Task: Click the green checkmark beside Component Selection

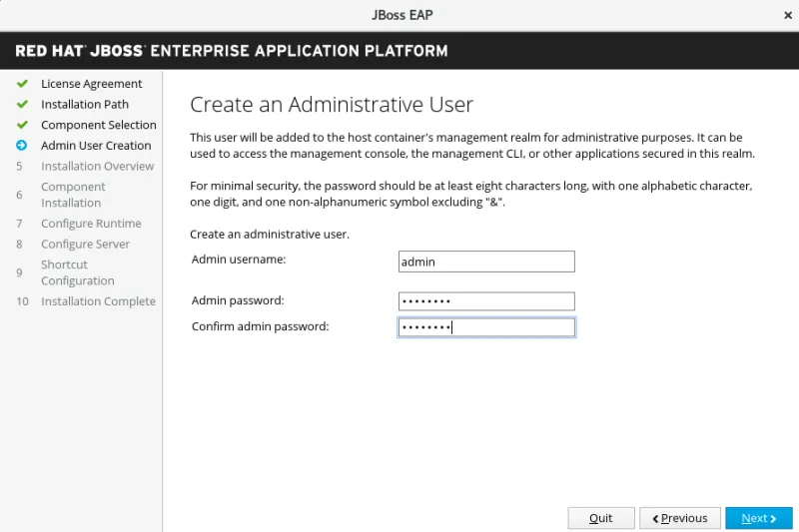Action: (x=22, y=125)
